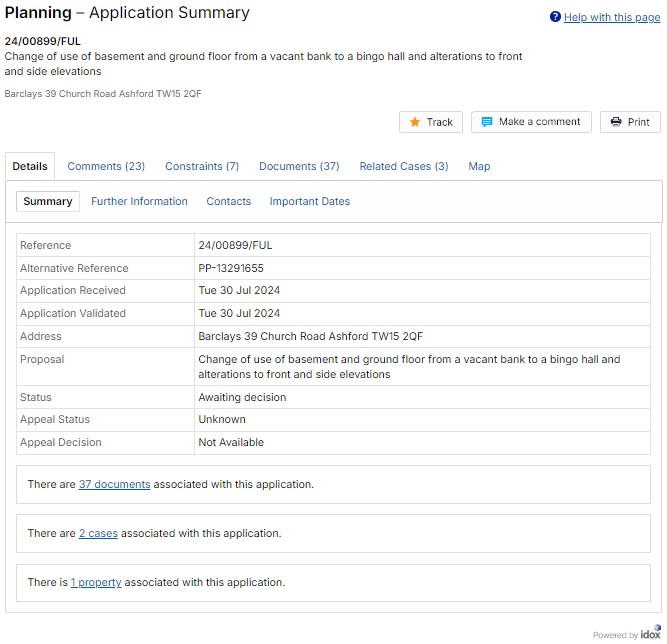Open the 2 cases link

click(98, 533)
